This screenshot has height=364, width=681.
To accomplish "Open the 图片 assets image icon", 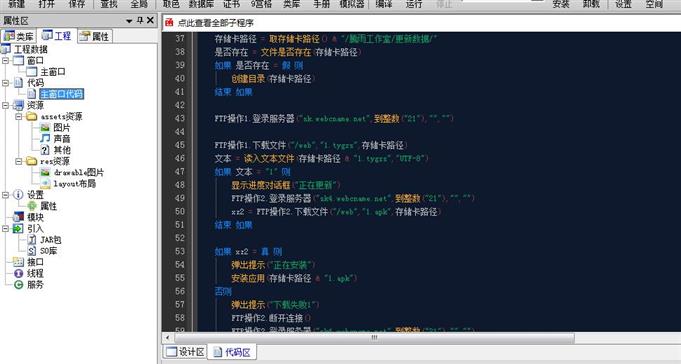I will click(45, 127).
